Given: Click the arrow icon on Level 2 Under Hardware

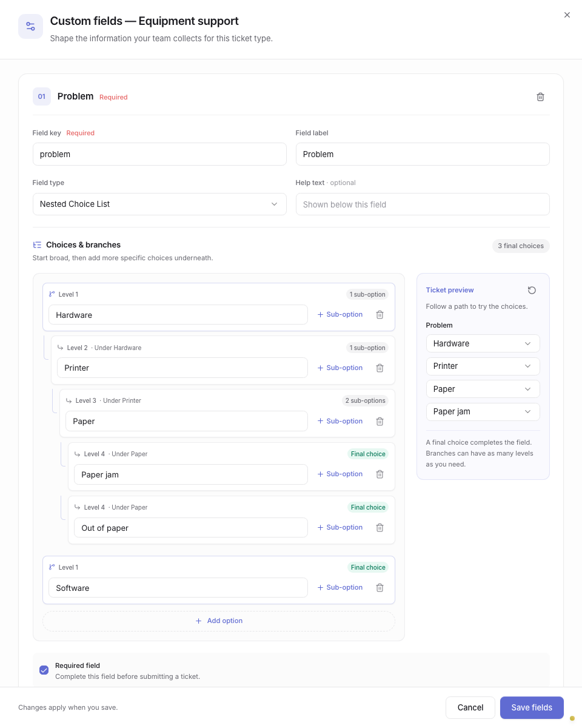Looking at the screenshot, I should coord(61,348).
